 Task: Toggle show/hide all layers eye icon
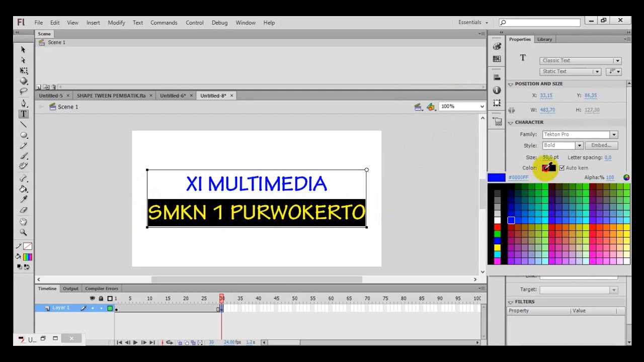[x=92, y=299]
